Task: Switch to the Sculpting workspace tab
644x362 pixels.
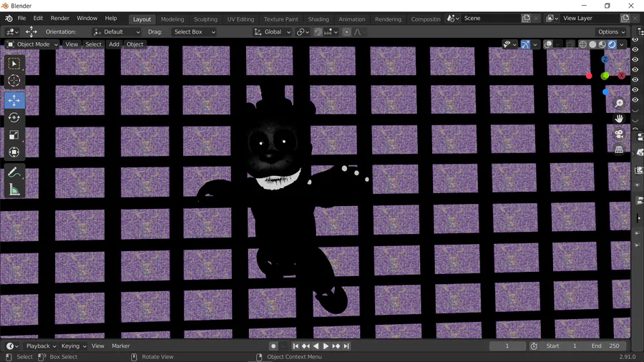Action: tap(206, 19)
